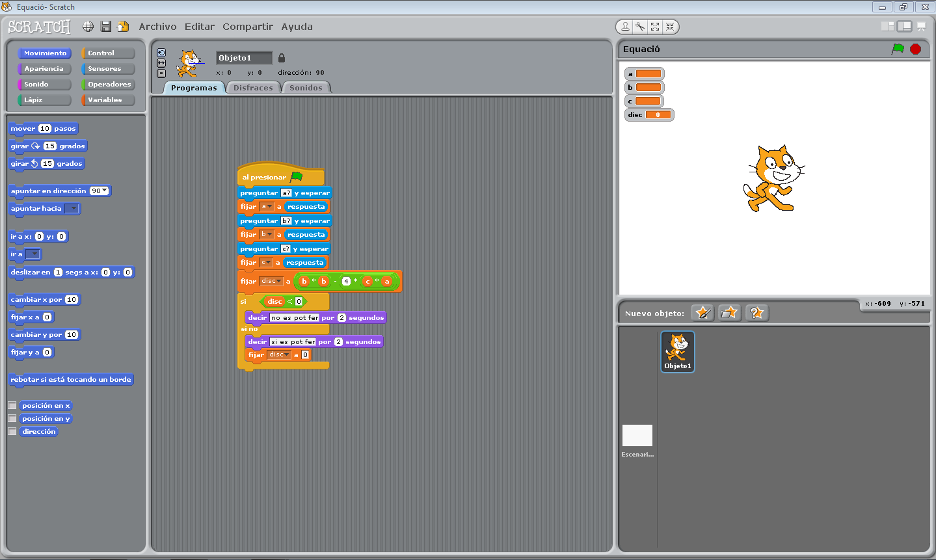This screenshot has height=560, width=936.
Task: Select Control block category
Action: point(108,53)
